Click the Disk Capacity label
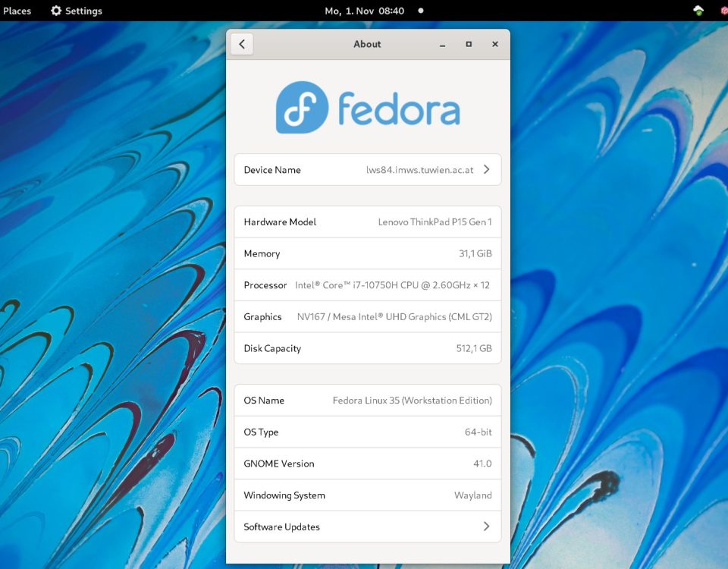The width and height of the screenshot is (728, 569). pyautogui.click(x=272, y=348)
